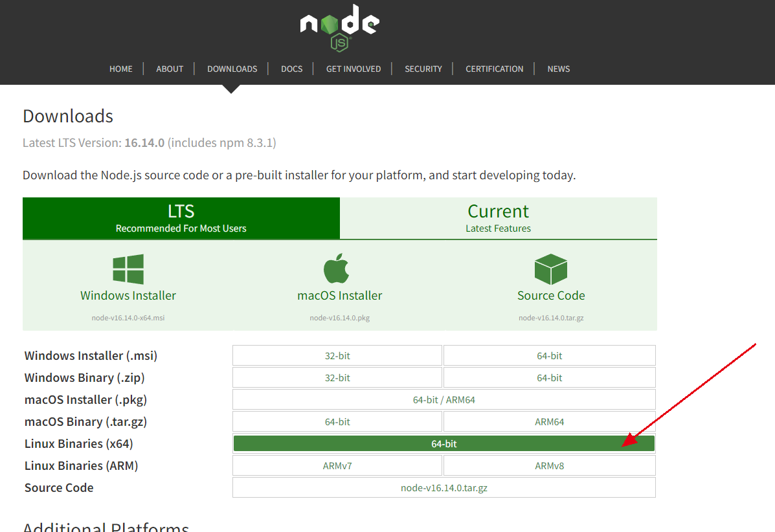Click the Source Code cube icon

click(x=551, y=269)
